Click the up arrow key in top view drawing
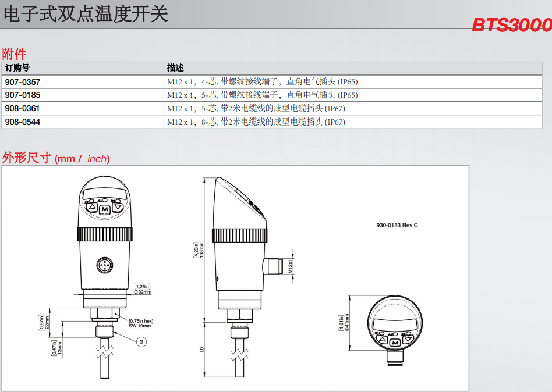This screenshot has height=392, width=552. [x=383, y=340]
